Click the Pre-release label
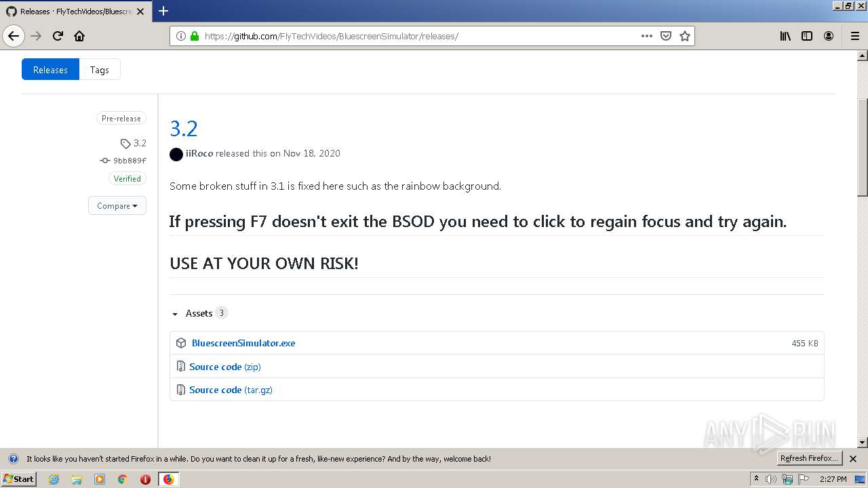Image resolution: width=868 pixels, height=488 pixels. point(121,119)
